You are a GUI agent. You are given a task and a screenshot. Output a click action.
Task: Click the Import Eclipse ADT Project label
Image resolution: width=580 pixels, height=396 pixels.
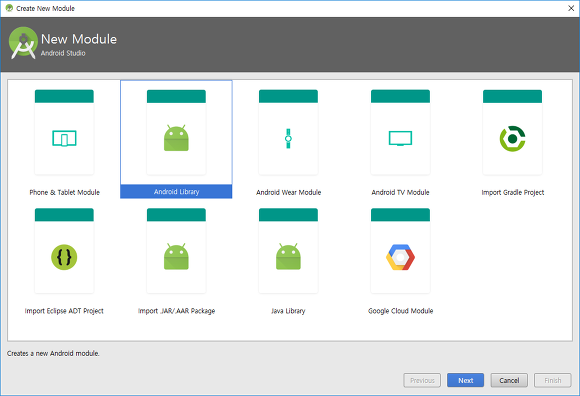[x=64, y=311]
